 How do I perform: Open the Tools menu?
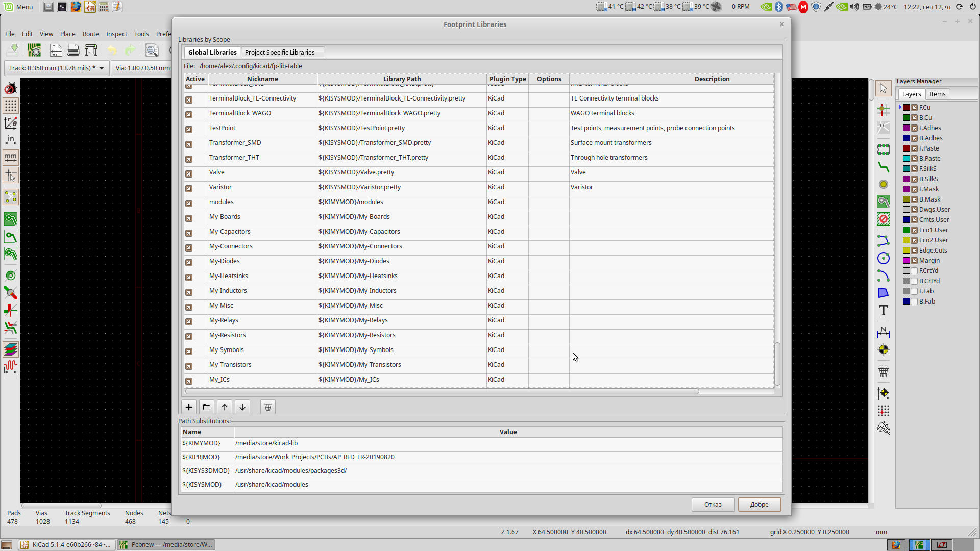coord(141,34)
